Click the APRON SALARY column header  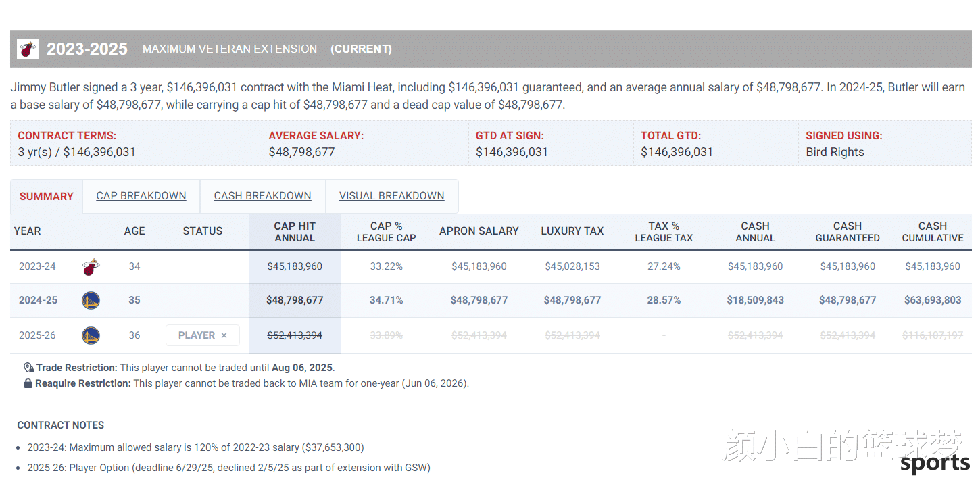[x=479, y=231]
